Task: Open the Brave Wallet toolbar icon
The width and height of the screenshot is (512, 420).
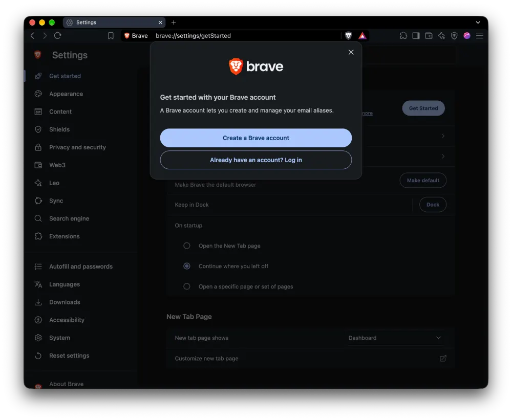Action: pos(429,36)
